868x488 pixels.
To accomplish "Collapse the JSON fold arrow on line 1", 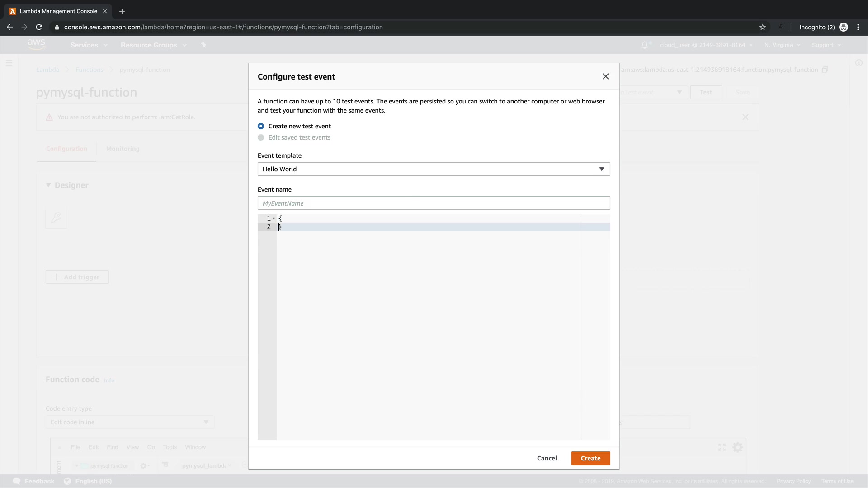I will point(274,218).
